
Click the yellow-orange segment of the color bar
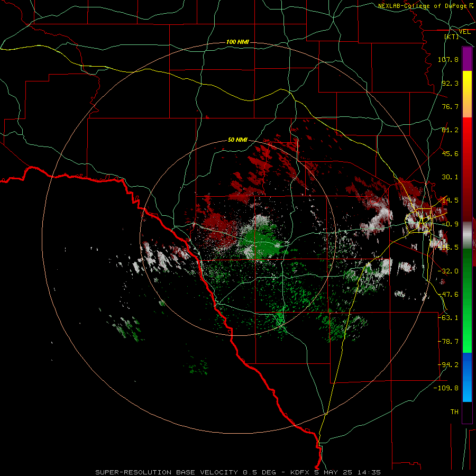(x=467, y=94)
